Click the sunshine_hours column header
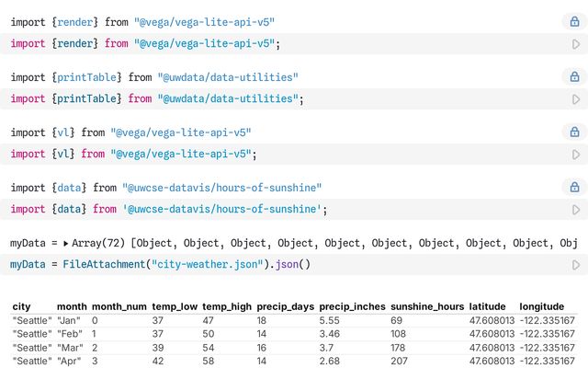The width and height of the screenshot is (588, 368). click(x=426, y=305)
